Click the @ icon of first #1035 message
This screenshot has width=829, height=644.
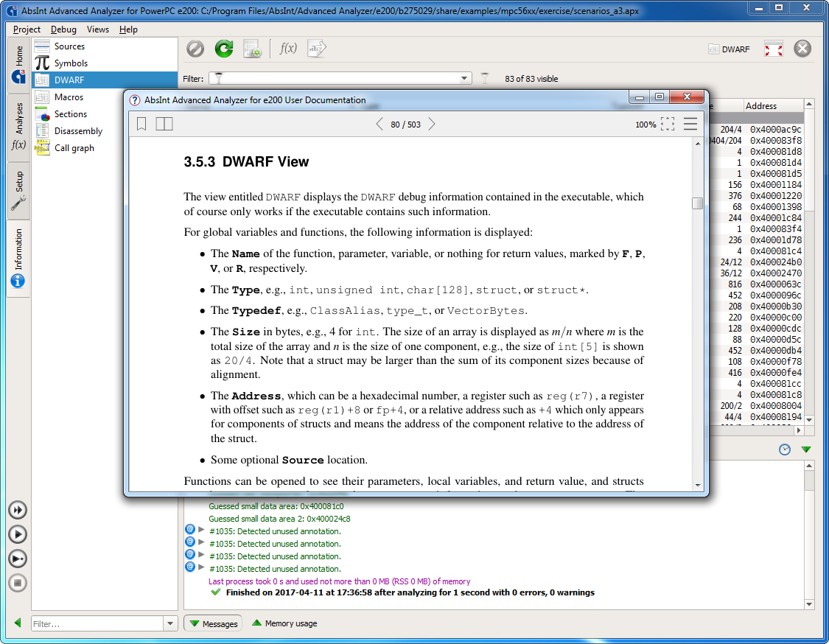pos(190,529)
